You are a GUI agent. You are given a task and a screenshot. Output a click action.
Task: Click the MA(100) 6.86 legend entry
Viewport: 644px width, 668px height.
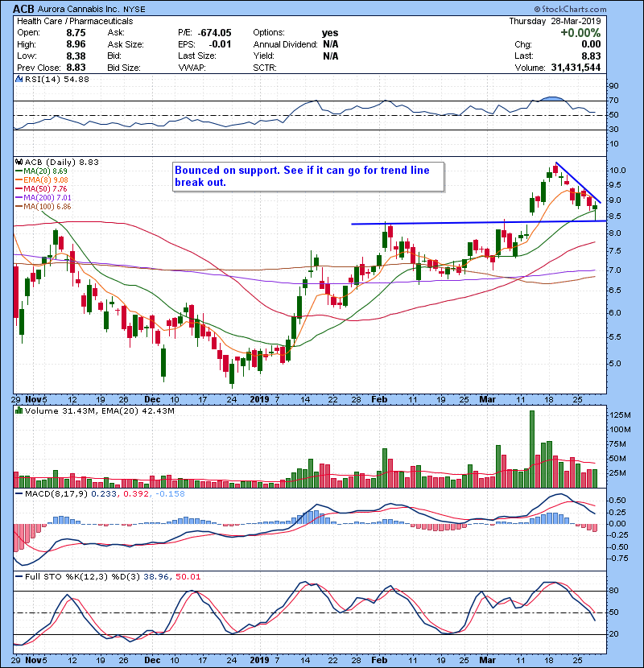click(47, 207)
